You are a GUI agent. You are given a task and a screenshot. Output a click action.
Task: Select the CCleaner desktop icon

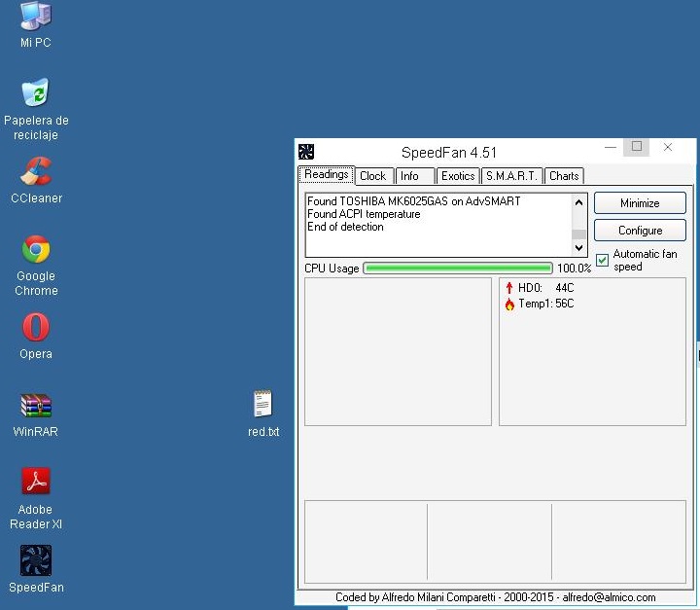pos(36,180)
